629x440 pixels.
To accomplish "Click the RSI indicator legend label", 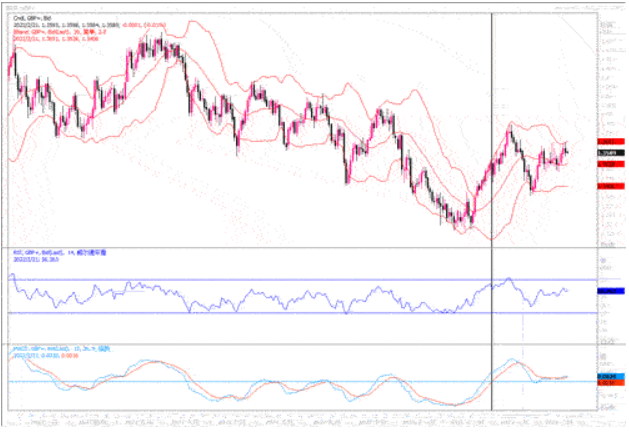I will click(60, 254).
